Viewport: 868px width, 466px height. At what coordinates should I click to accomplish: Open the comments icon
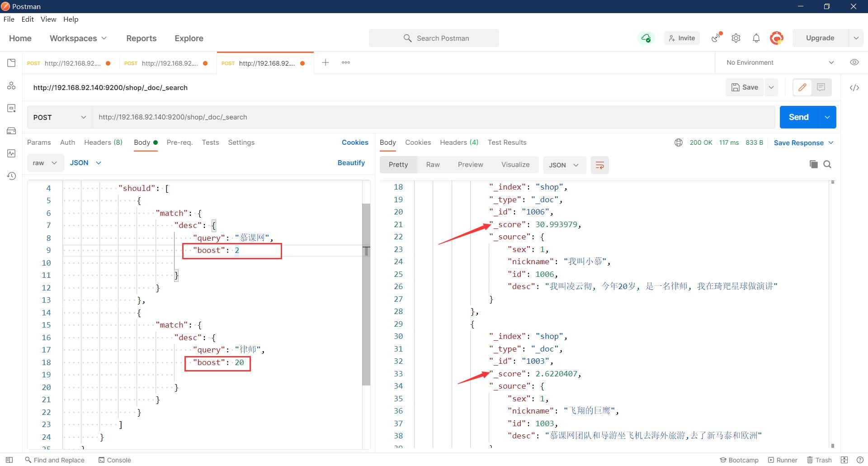(821, 87)
